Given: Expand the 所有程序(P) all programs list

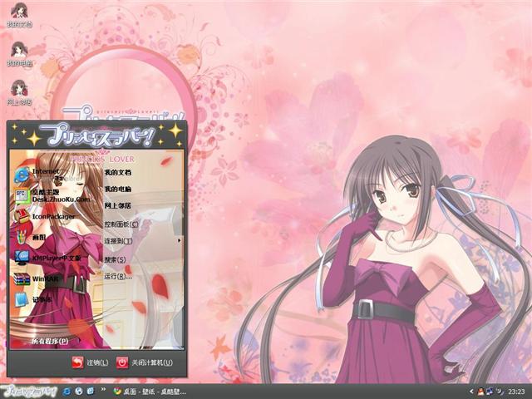Looking at the screenshot, I should click(50, 341).
